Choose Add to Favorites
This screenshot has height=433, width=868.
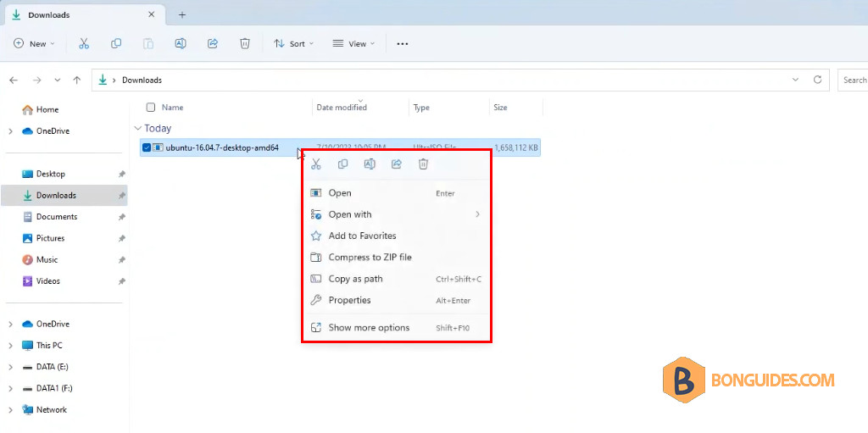397,236
